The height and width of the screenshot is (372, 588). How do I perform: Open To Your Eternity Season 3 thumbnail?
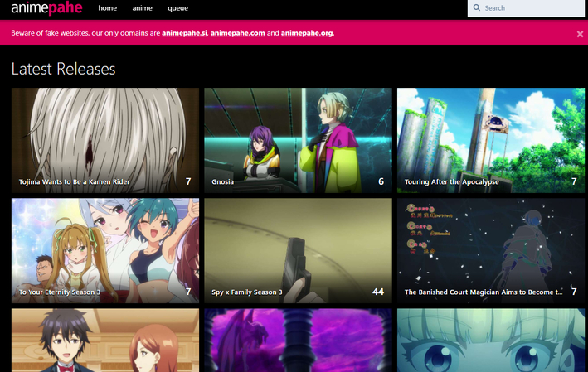click(105, 250)
